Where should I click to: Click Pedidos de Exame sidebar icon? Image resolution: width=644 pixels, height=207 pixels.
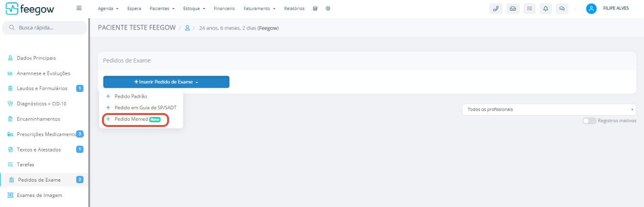click(x=11, y=180)
